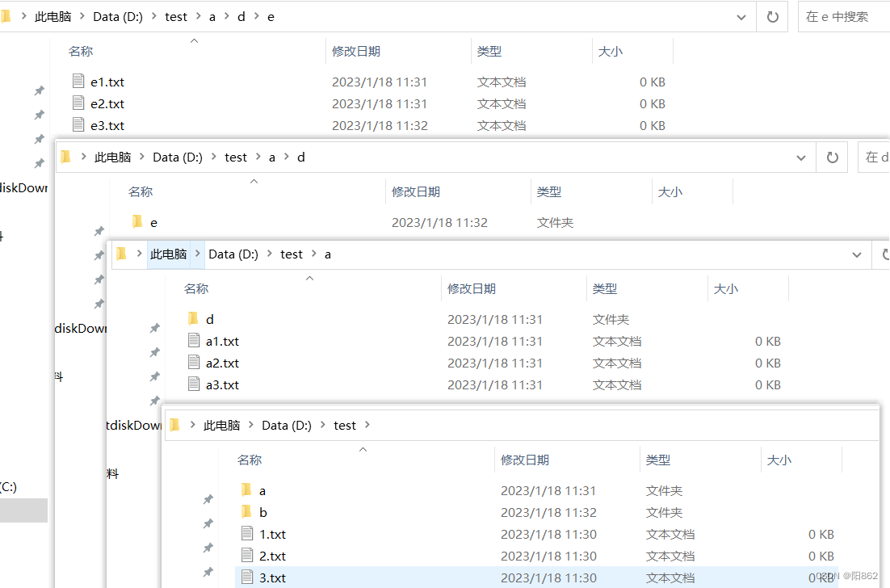
Task: Click the refresh icon in the top Explorer window
Action: [772, 16]
